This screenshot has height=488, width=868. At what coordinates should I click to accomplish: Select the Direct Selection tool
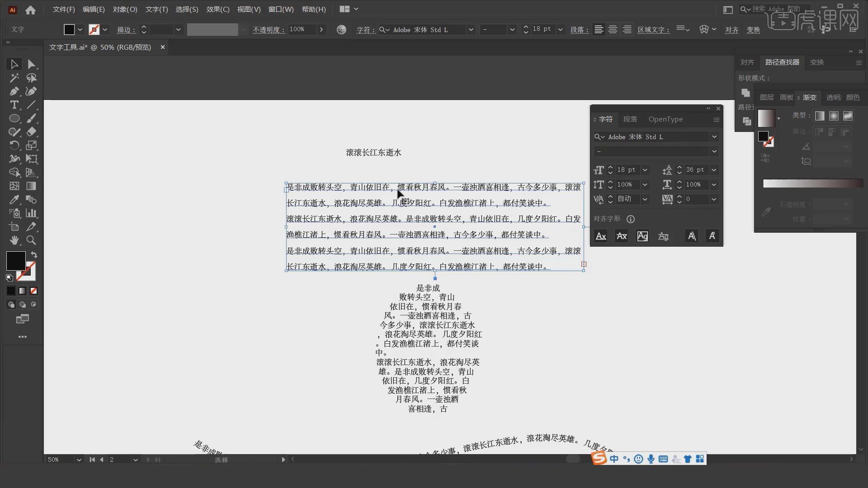31,64
